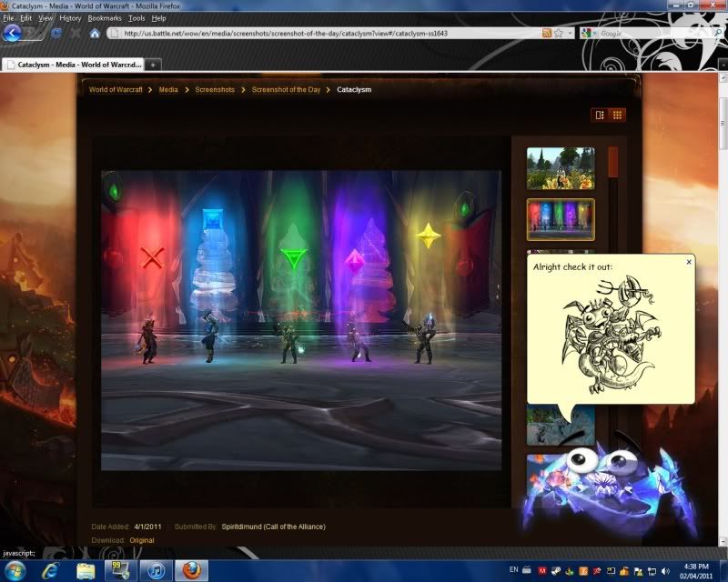The height and width of the screenshot is (582, 728).
Task: Open the flower field screenshot thumbnail
Action: click(x=561, y=168)
